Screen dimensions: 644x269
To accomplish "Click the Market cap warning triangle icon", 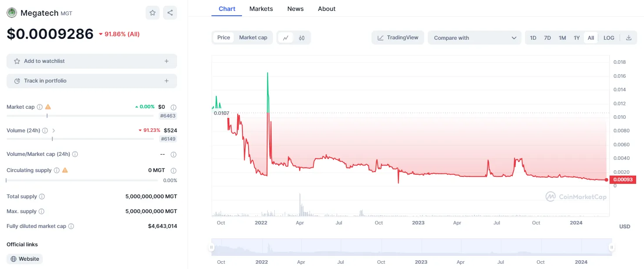I will coord(48,107).
